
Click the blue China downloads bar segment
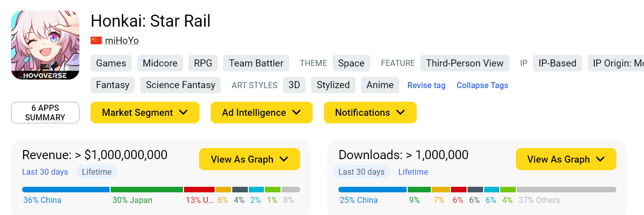pyautogui.click(x=373, y=190)
